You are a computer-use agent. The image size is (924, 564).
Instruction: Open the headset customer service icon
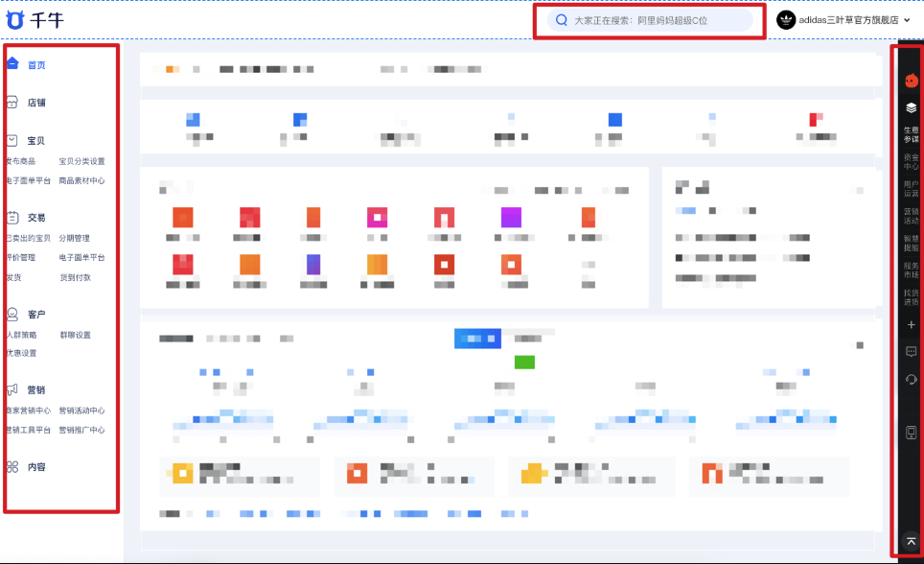coord(911,379)
